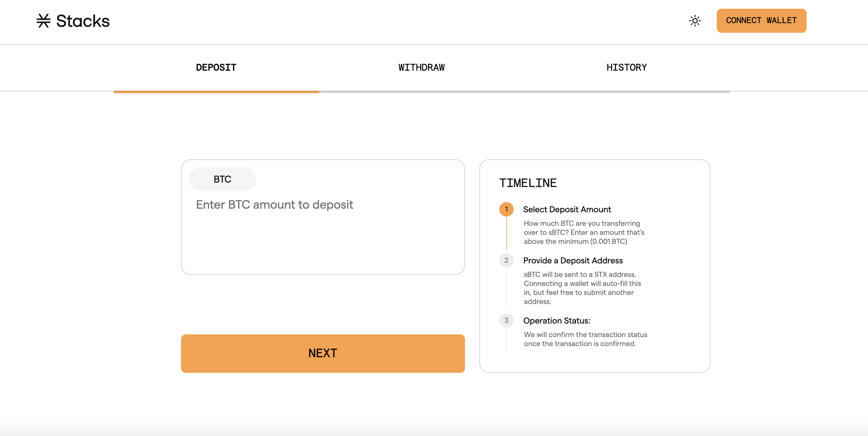Click the Select Deposit Amount step title
Screen dimensions: 868x436
click(x=567, y=210)
